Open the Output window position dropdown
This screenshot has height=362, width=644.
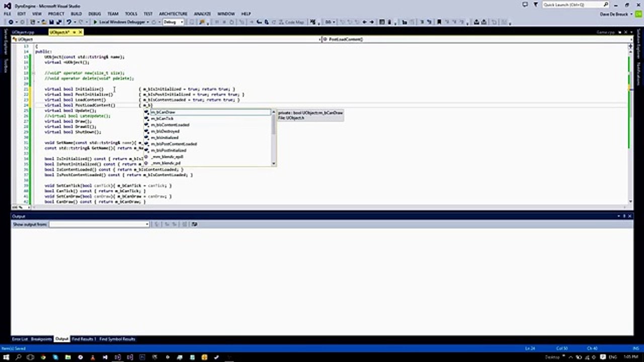coord(618,216)
